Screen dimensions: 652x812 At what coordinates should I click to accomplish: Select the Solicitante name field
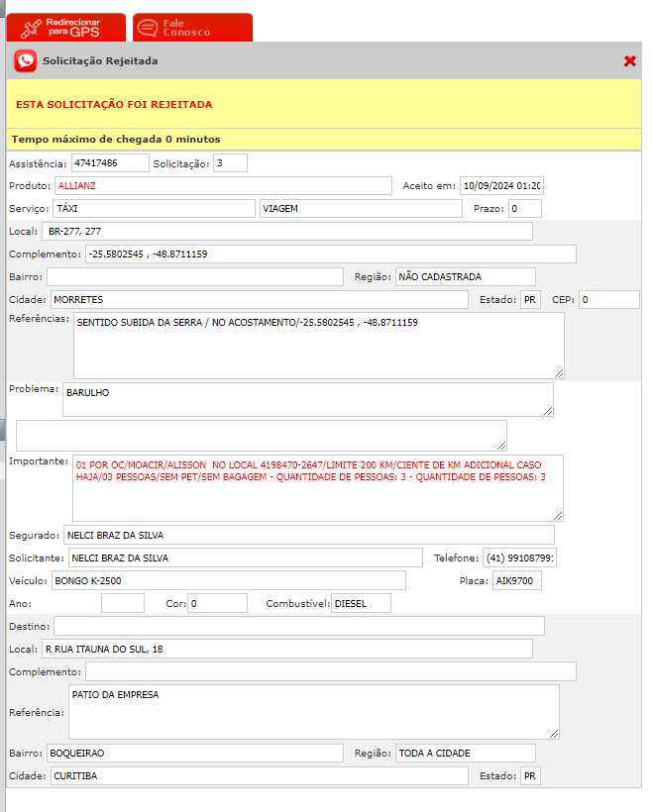(x=245, y=558)
